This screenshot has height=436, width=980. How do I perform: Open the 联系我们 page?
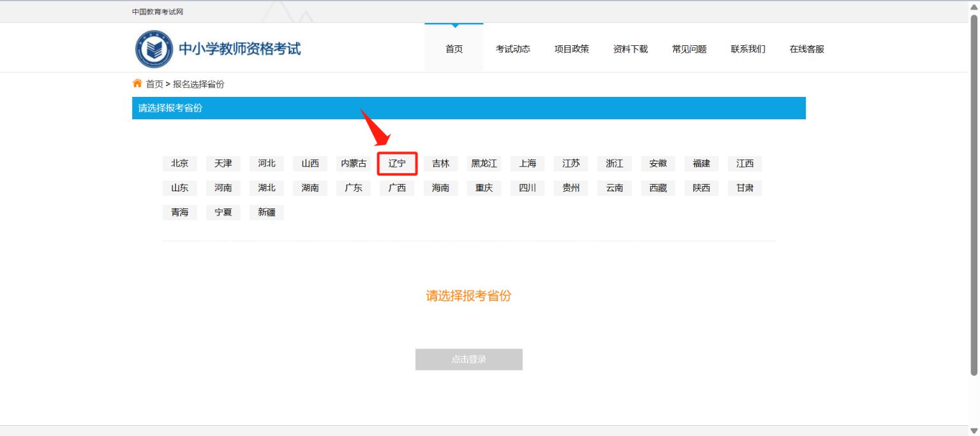point(748,49)
